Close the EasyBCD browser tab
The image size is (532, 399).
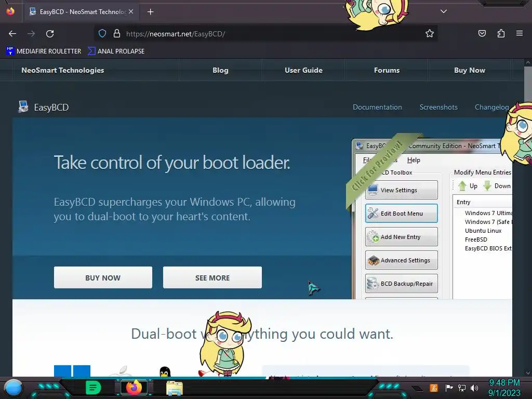[x=131, y=11]
